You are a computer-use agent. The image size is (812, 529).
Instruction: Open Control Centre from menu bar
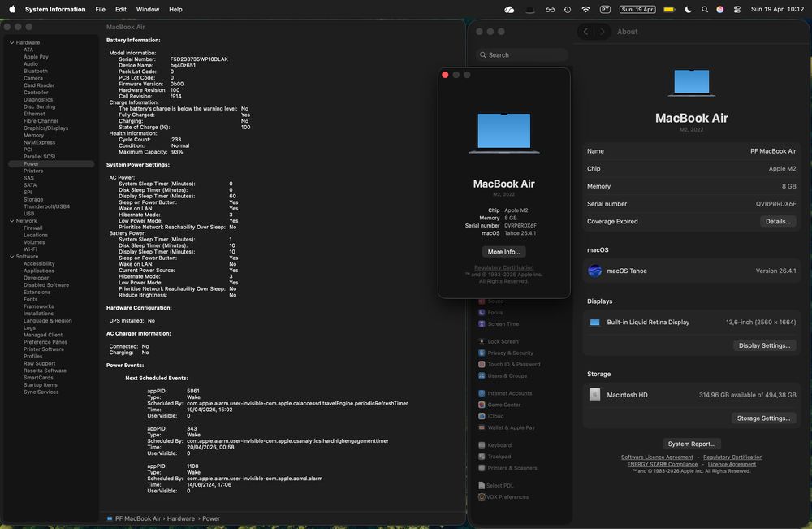(737, 9)
